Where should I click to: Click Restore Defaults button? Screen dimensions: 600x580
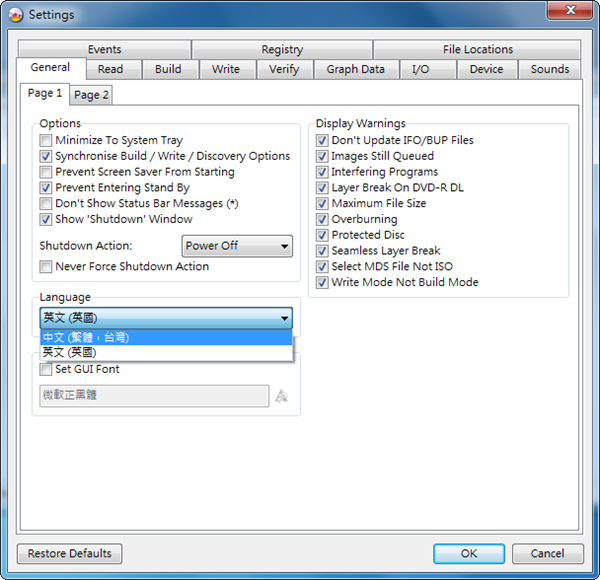pos(70,554)
